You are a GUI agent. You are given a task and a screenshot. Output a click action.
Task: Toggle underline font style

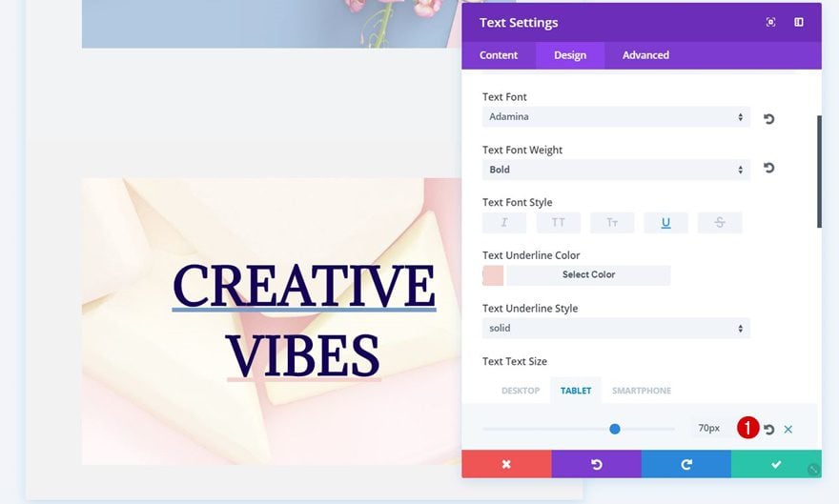click(x=665, y=222)
